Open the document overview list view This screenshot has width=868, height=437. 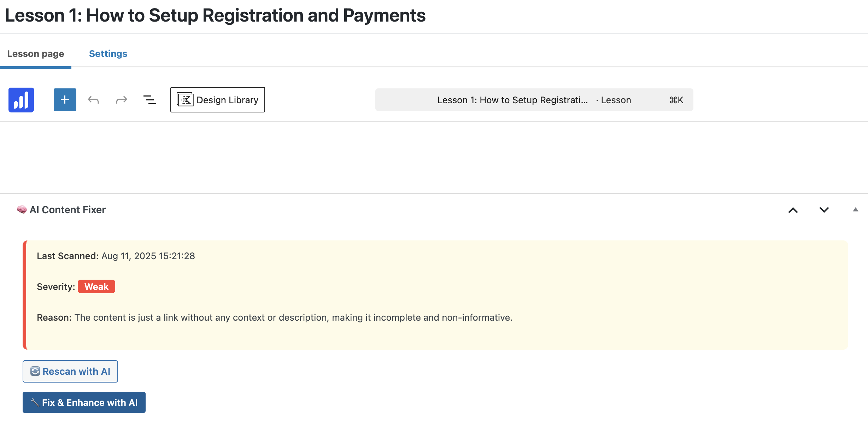pyautogui.click(x=150, y=100)
